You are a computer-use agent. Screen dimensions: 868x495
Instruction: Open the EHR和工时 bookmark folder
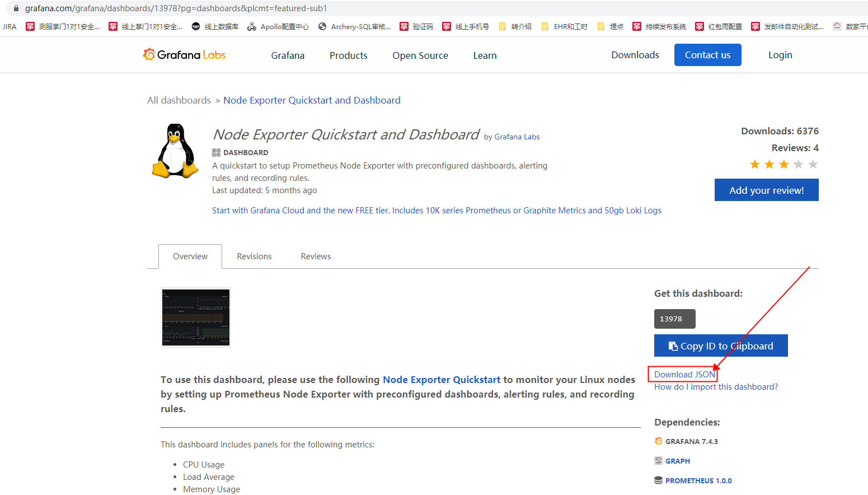564,26
